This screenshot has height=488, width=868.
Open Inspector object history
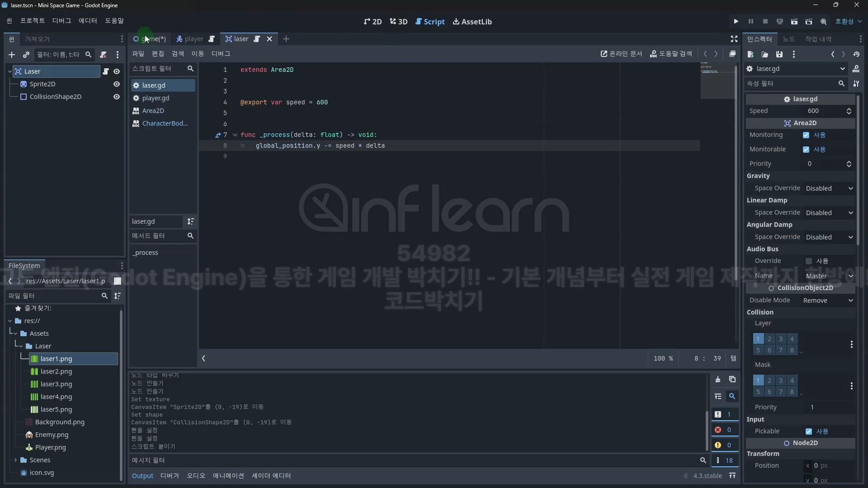tap(856, 54)
